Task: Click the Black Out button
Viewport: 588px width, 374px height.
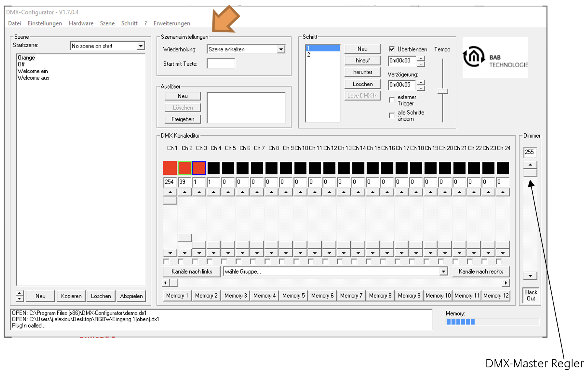Action: (x=531, y=295)
